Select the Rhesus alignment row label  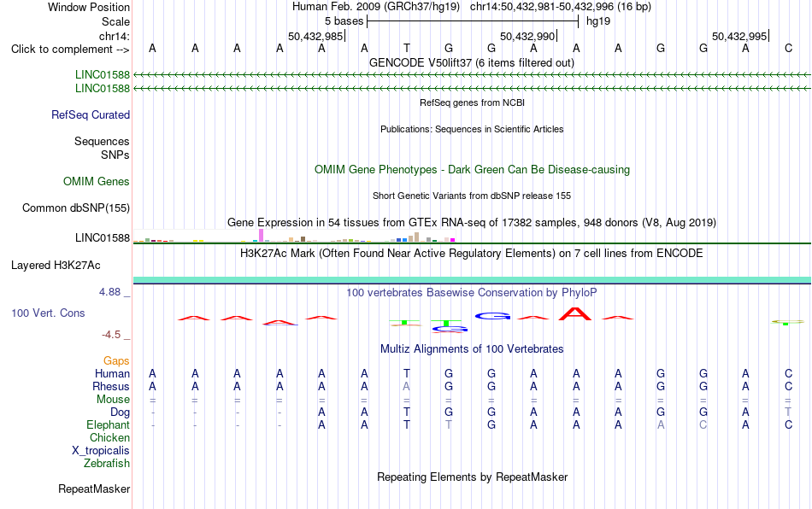[x=111, y=386]
